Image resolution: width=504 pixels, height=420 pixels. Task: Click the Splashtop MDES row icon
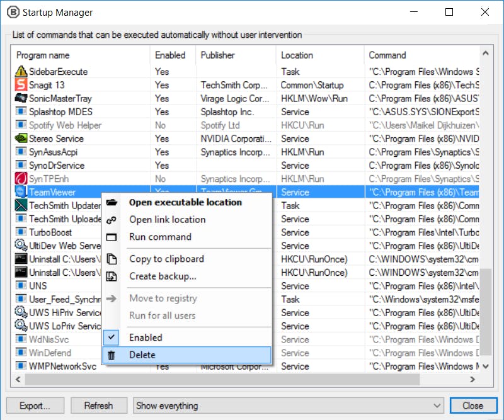(x=21, y=111)
